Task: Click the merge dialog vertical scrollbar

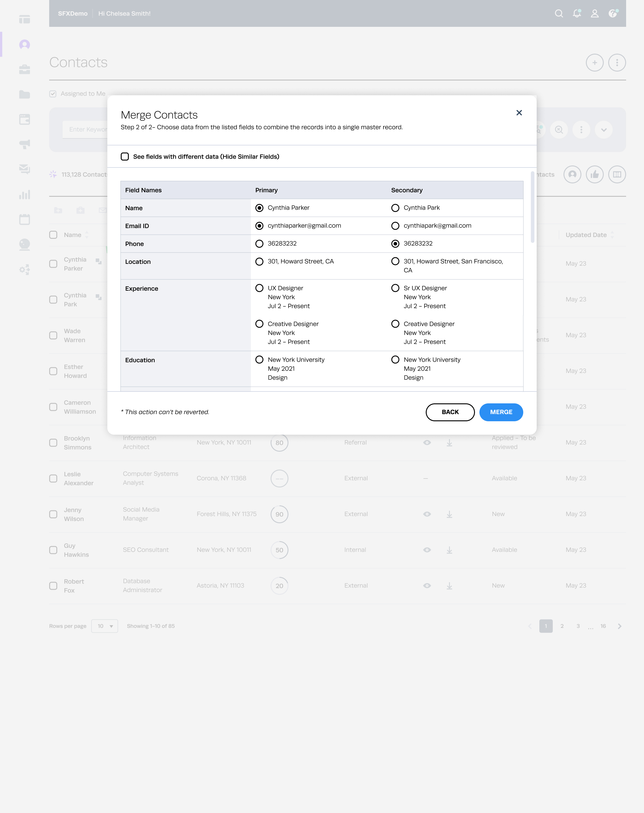Action: [x=532, y=207]
